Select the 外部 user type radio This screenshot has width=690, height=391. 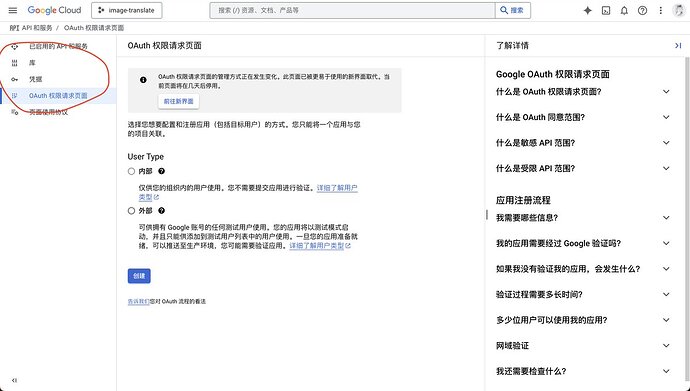[131, 211]
